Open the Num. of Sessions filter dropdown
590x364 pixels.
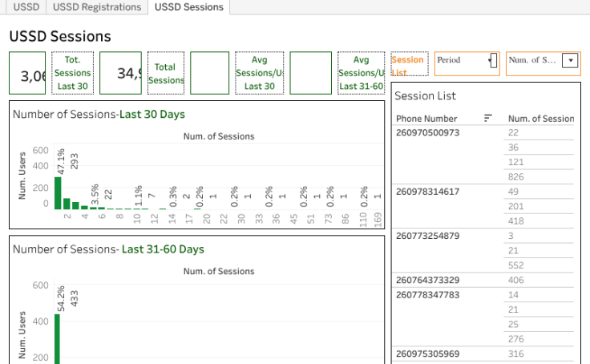tap(570, 60)
